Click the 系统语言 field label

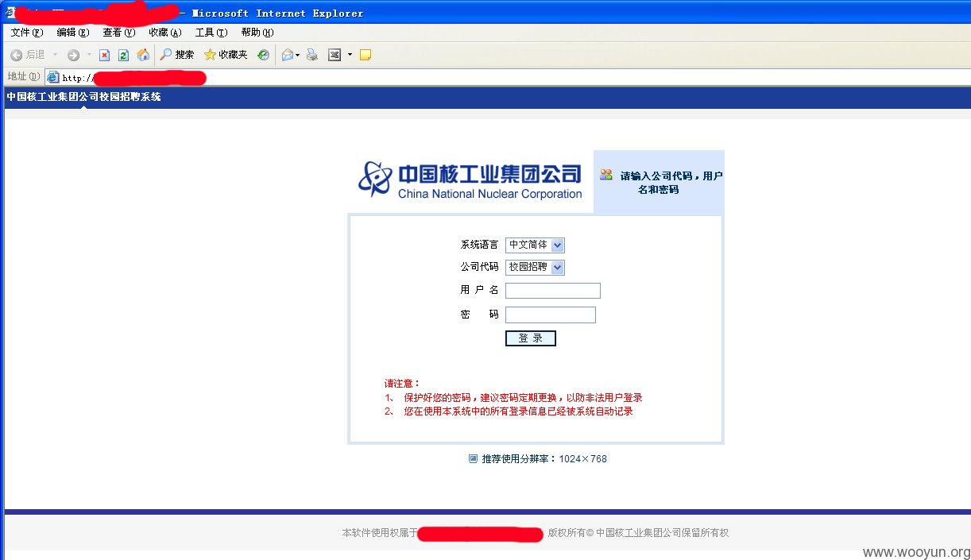[479, 245]
